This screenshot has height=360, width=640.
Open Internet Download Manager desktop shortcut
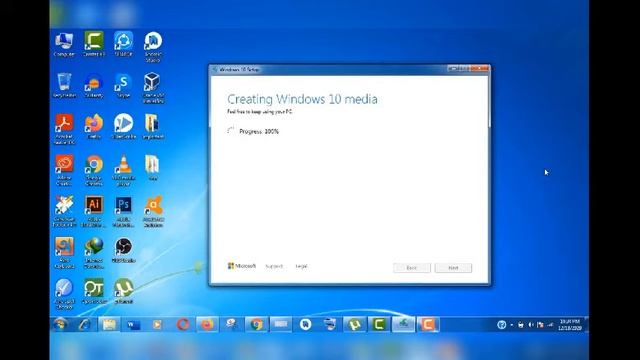94,253
